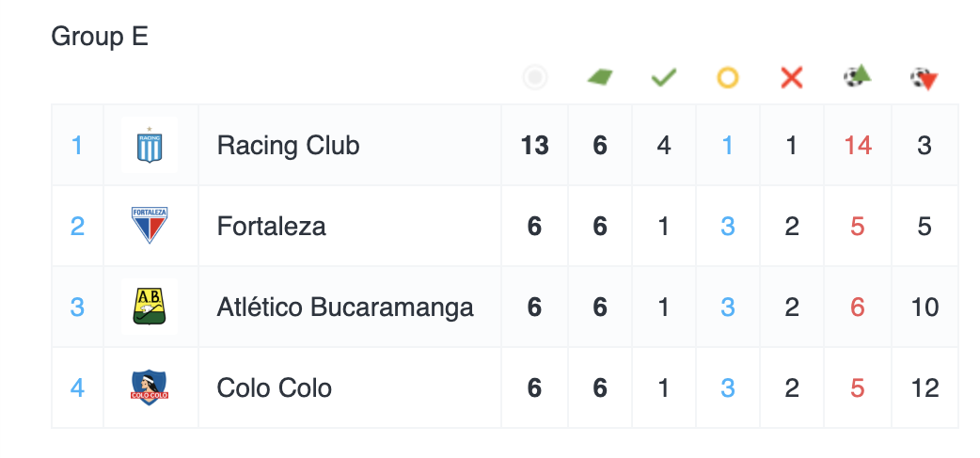This screenshot has height=458, width=980.
Task: Click the goals scored ball icon
Action: pyautogui.click(x=857, y=76)
